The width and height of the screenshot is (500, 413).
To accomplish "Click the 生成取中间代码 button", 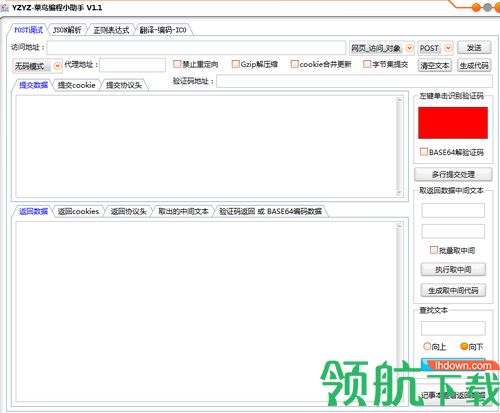I will pos(453,290).
